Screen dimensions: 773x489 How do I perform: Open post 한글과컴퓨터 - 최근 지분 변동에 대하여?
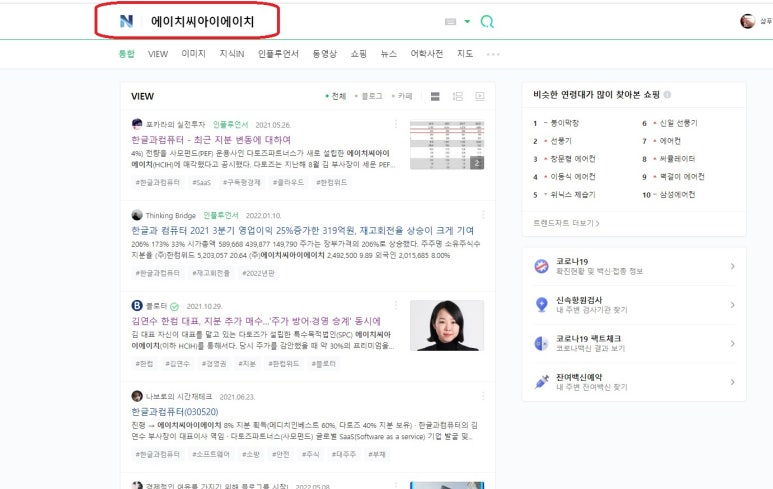coord(211,140)
